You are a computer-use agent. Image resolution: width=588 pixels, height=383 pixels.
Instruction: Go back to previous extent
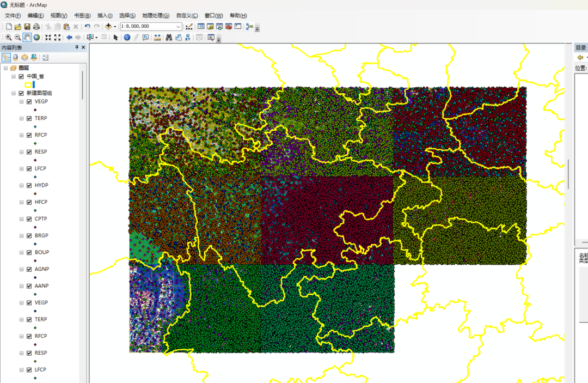pyautogui.click(x=69, y=37)
